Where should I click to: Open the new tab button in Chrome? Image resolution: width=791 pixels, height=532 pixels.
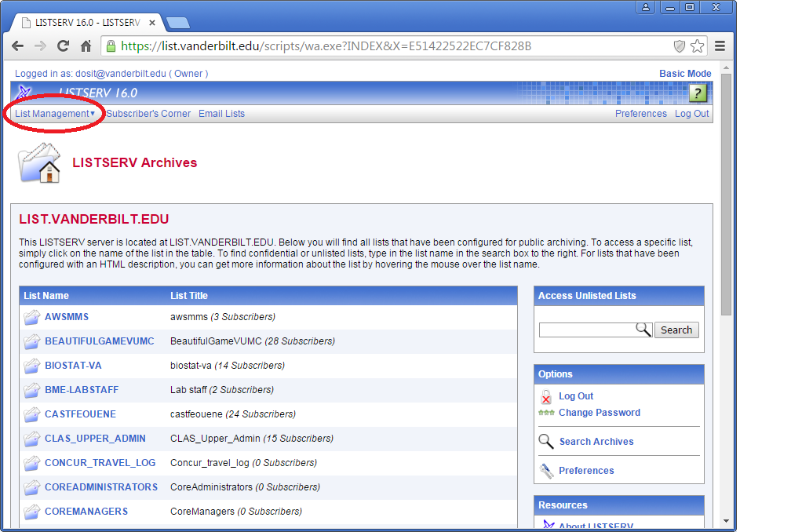[178, 23]
